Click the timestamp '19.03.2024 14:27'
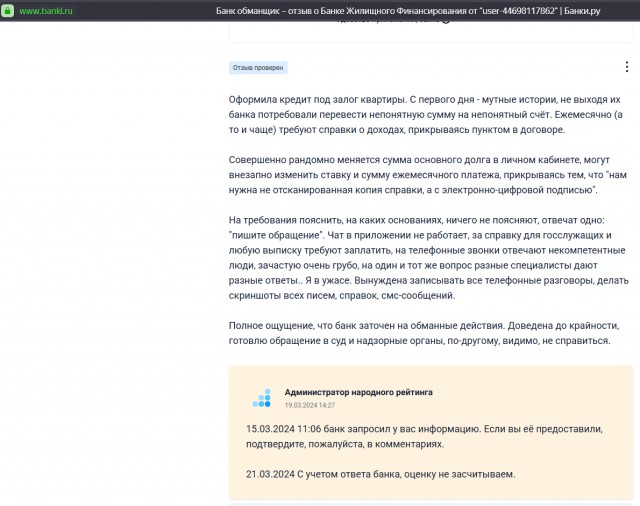This screenshot has width=640, height=506. (310, 405)
